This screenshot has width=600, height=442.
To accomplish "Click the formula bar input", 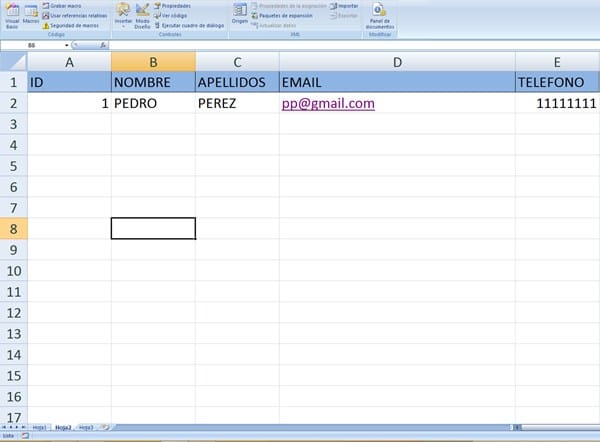I will (x=354, y=45).
